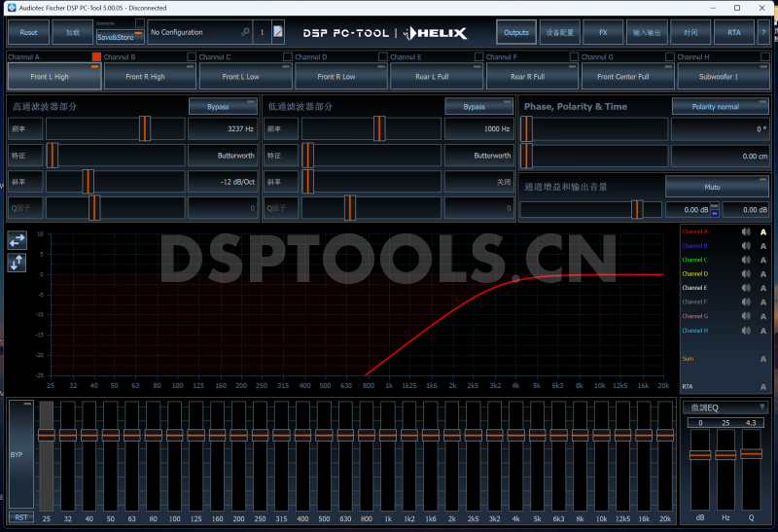Image resolution: width=778 pixels, height=532 pixels.
Task: Toggle the high-pass filter Bypass button
Action: click(x=223, y=106)
